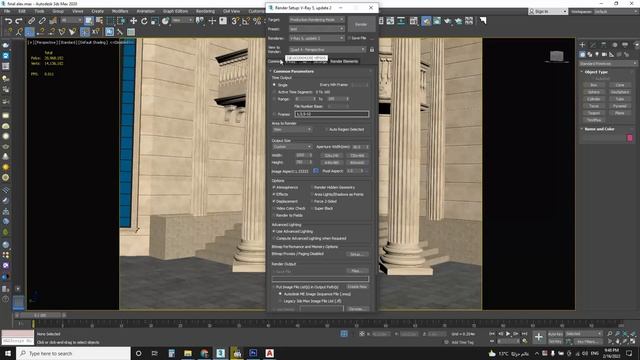This screenshot has height=360, width=640.
Task: Open the Animation menu
Action: (146, 11)
